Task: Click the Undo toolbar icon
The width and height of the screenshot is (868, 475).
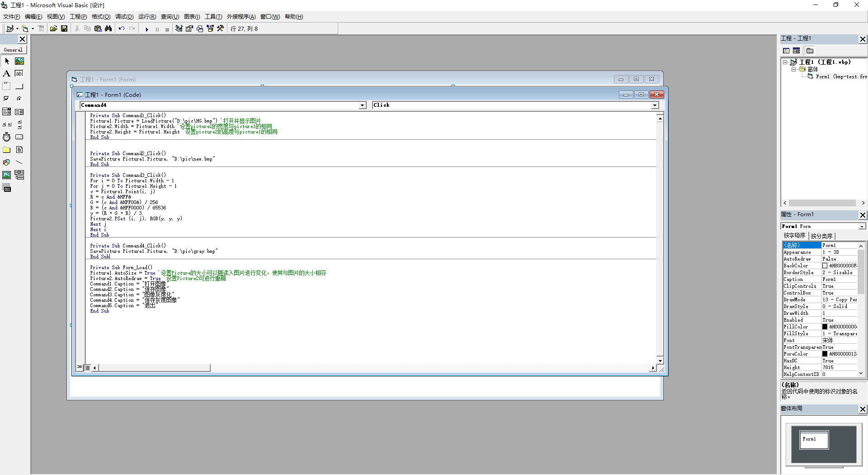Action: pyautogui.click(x=122, y=28)
